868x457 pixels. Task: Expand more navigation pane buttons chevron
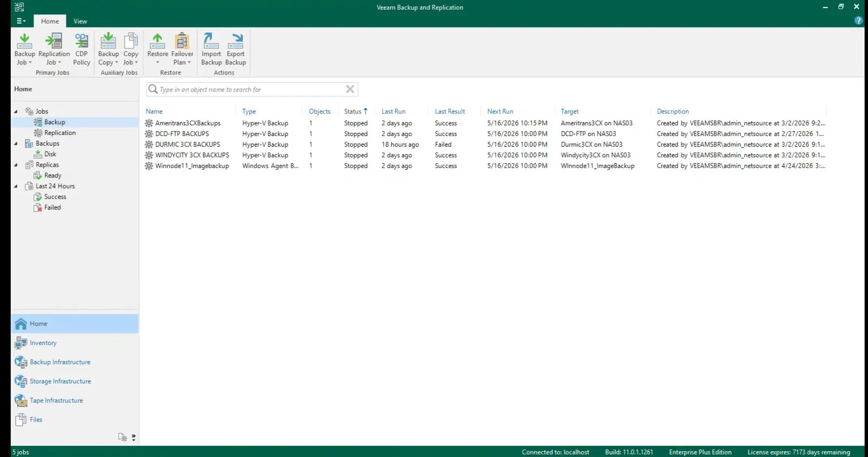click(134, 438)
